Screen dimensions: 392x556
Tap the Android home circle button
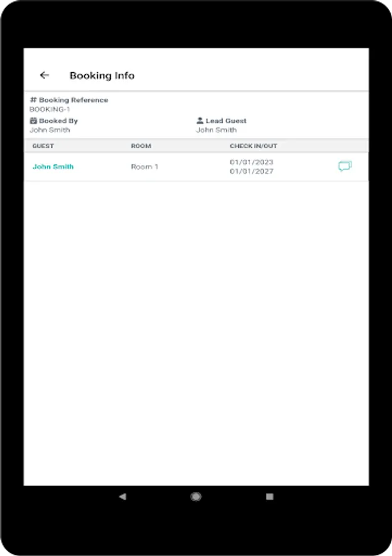196,497
